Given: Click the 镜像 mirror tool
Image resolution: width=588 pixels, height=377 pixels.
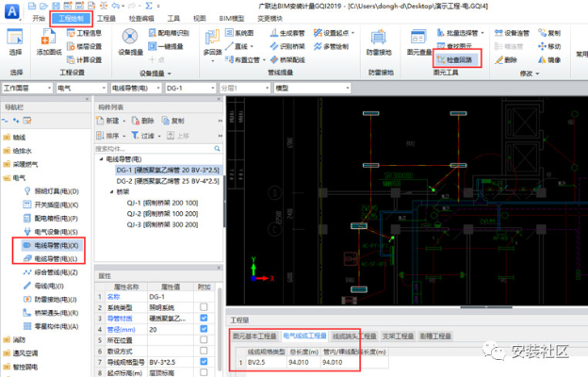Looking at the screenshot, I should 549,59.
